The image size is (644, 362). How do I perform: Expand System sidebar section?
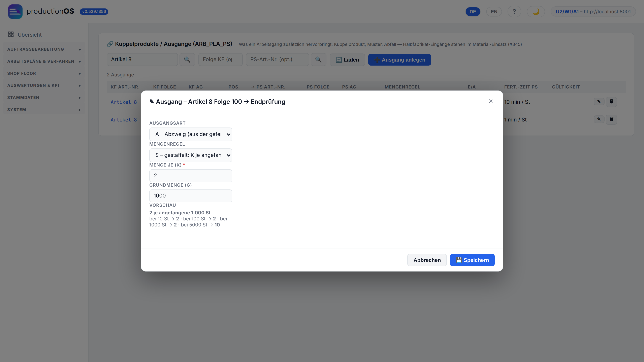[x=44, y=110]
